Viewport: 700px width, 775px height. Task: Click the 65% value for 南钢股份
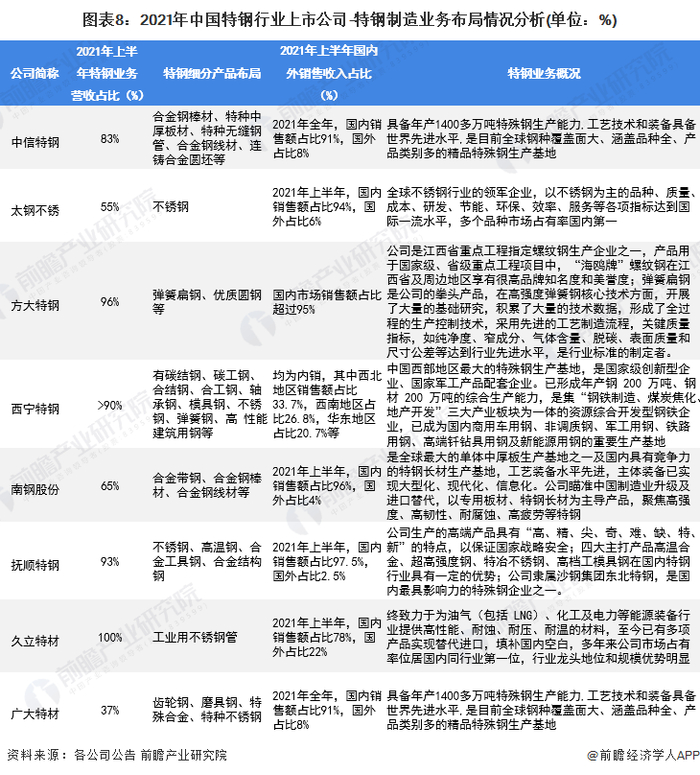click(x=110, y=486)
